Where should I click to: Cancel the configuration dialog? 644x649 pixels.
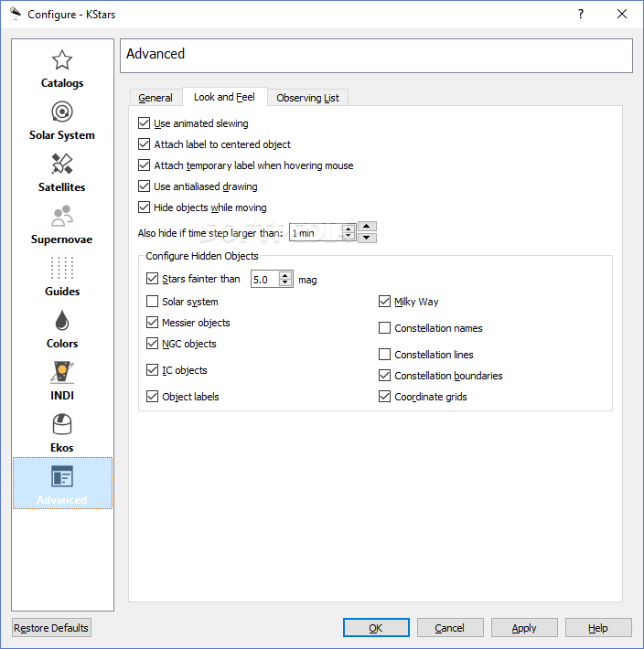tap(450, 628)
